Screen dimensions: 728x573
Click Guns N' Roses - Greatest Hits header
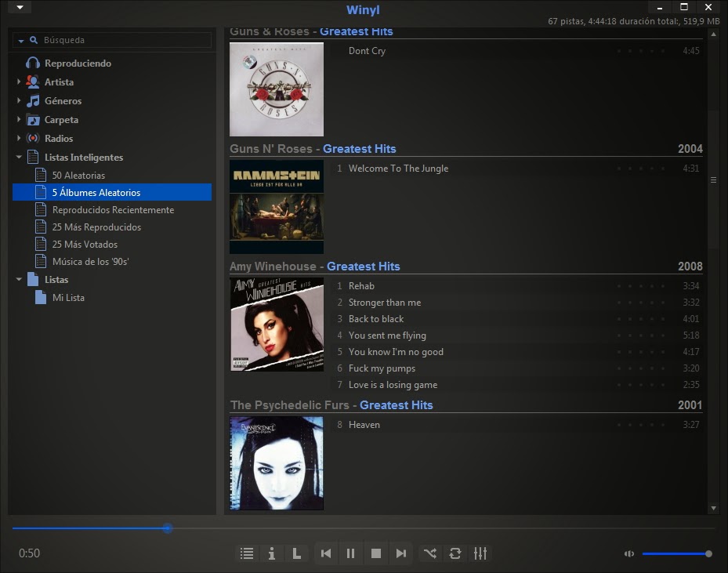[313, 149]
